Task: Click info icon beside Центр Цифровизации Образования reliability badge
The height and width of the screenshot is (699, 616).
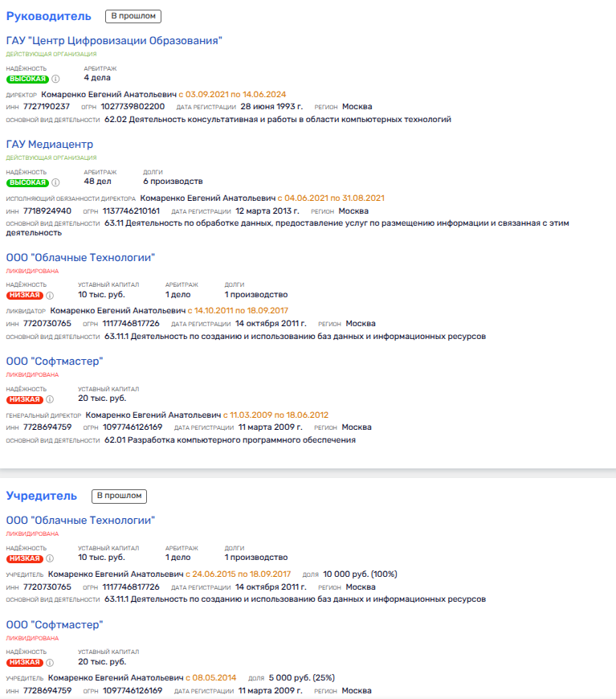Action: 55,80
